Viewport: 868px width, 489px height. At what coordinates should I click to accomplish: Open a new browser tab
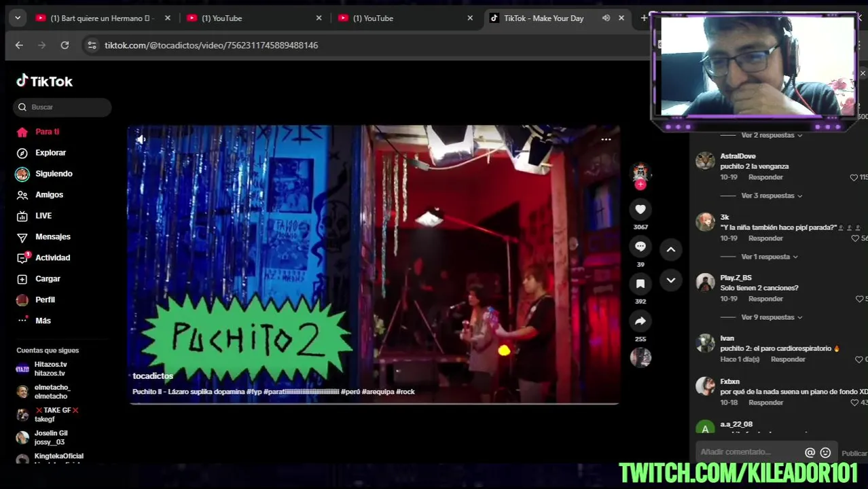[x=643, y=18]
